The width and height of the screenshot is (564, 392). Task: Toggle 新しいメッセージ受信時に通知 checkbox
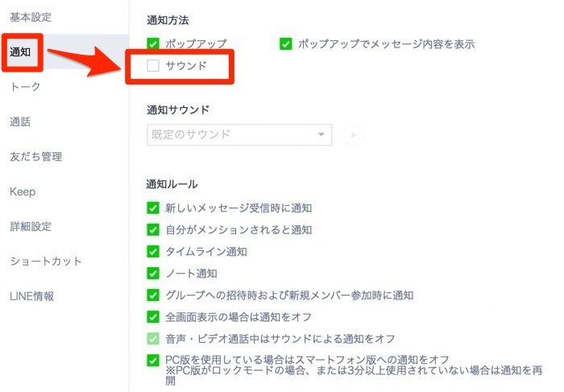click(x=153, y=208)
